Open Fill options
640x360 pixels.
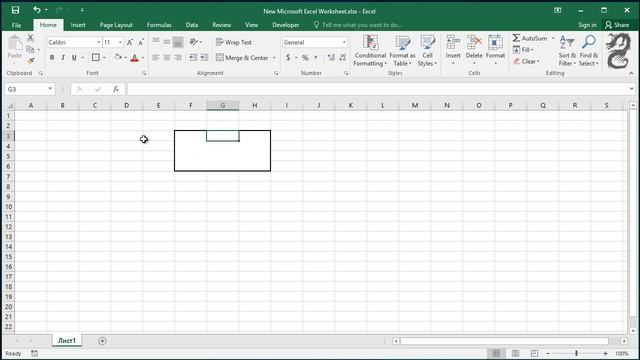523,50
